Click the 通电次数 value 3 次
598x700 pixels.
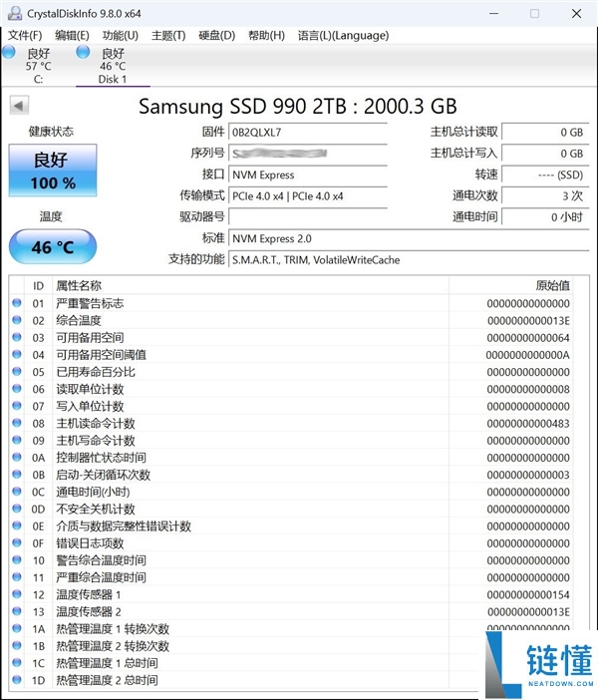[545, 196]
